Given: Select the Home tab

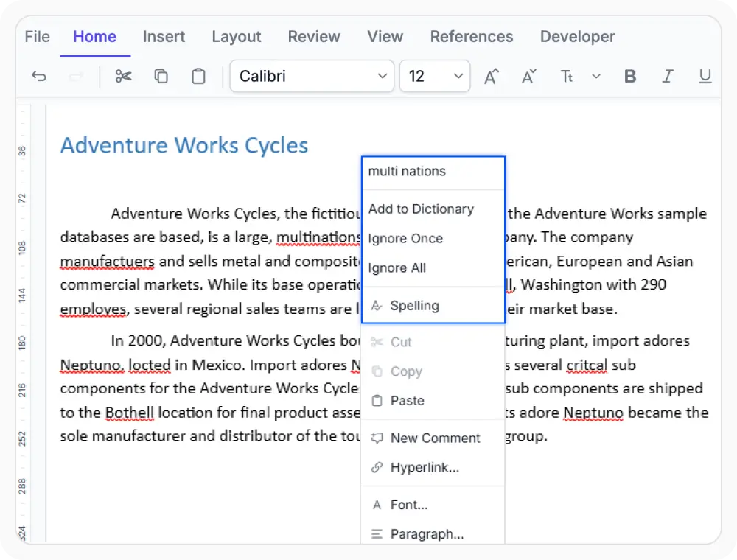Looking at the screenshot, I should [94, 37].
